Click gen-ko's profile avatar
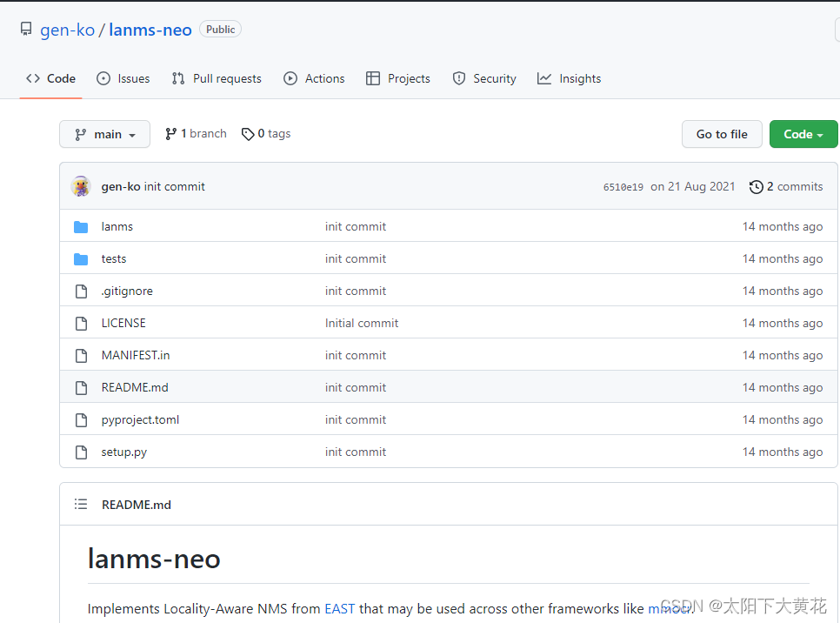This screenshot has height=623, width=840. [x=81, y=186]
